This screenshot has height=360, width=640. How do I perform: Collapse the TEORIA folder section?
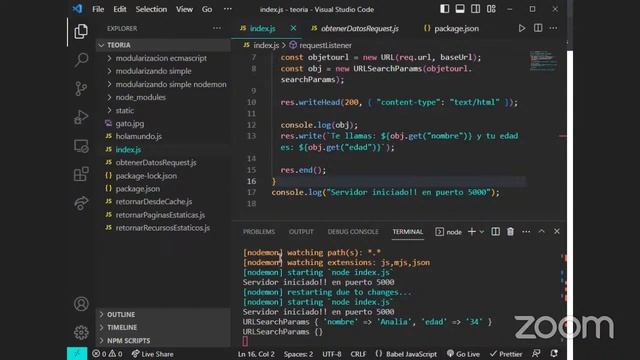(x=163, y=45)
